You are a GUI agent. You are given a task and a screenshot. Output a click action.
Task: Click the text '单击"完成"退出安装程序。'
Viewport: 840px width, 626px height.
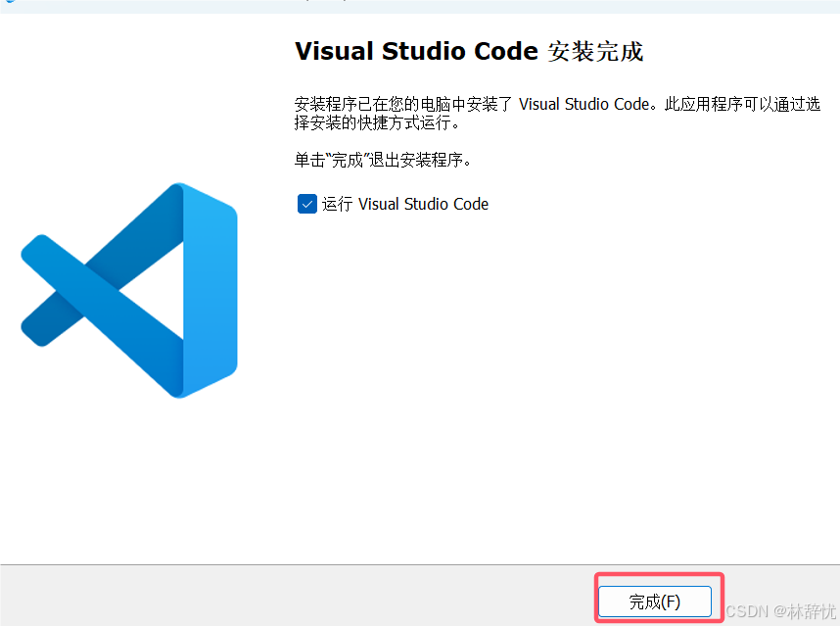click(x=383, y=160)
